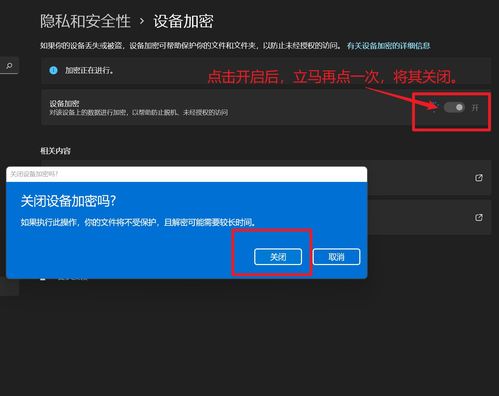Image resolution: width=499 pixels, height=396 pixels.
Task: Click the 设备加密 page title in breadcrumb
Action: pos(183,21)
